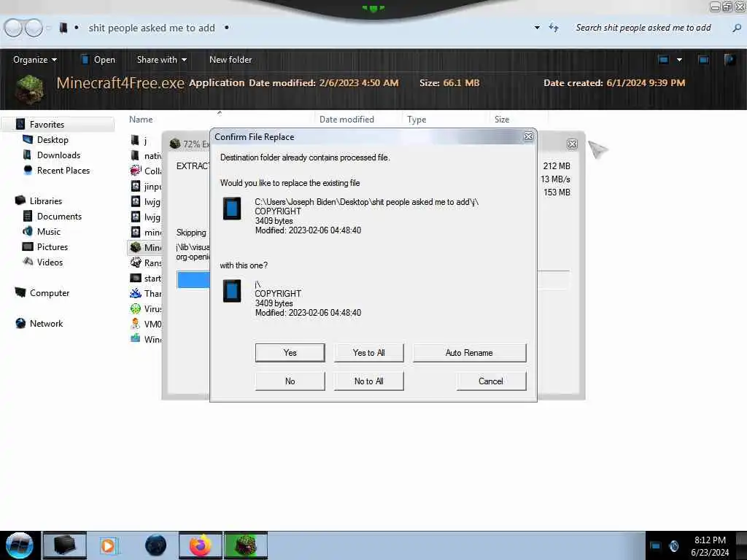Open Recent Places
This screenshot has height=560, width=747.
[x=63, y=171]
